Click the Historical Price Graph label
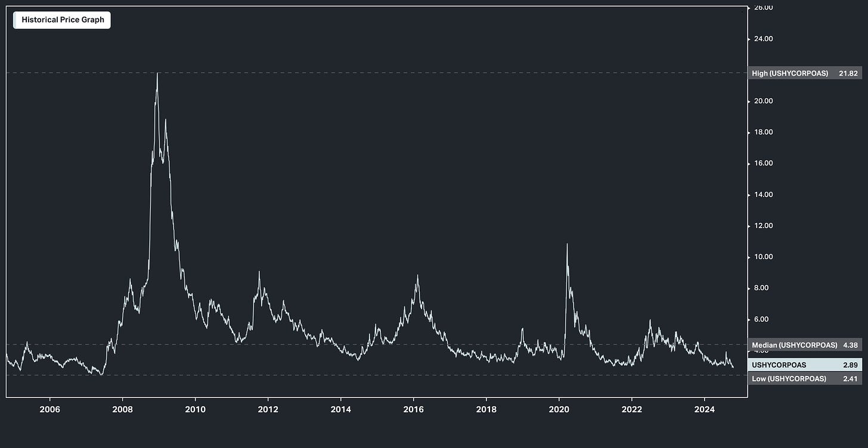Image resolution: width=868 pixels, height=448 pixels. 63,20
